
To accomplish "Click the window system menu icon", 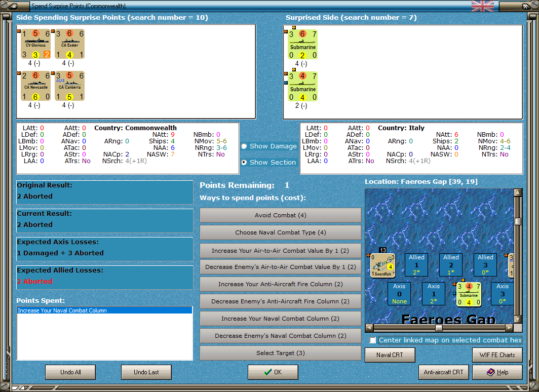I will [x=12, y=6].
